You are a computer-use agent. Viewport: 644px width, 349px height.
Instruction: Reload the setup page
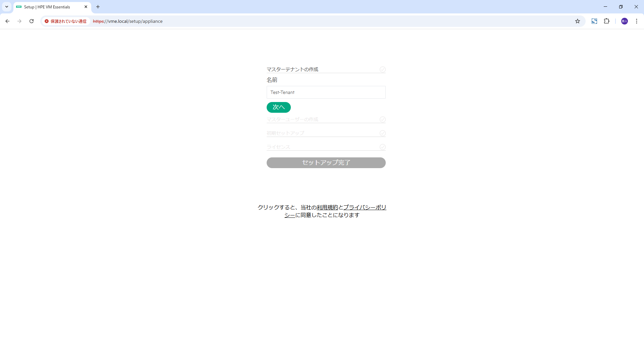pos(32,21)
